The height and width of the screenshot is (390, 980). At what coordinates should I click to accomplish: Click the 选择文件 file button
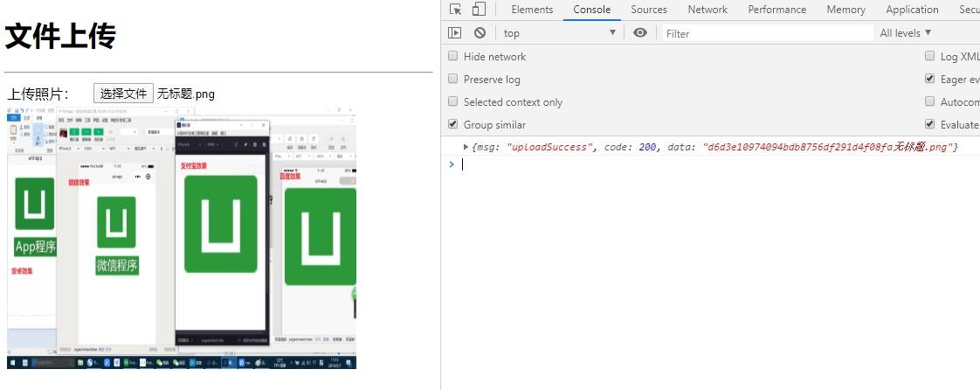(123, 94)
